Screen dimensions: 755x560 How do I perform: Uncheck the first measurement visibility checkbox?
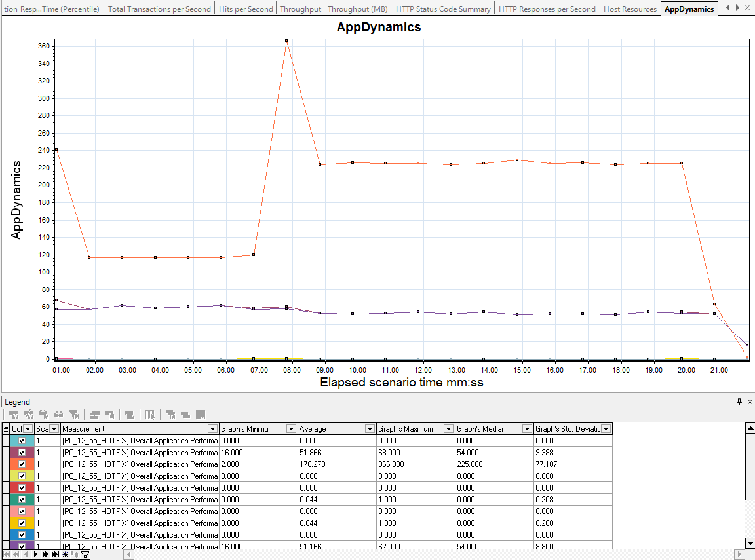[22, 441]
